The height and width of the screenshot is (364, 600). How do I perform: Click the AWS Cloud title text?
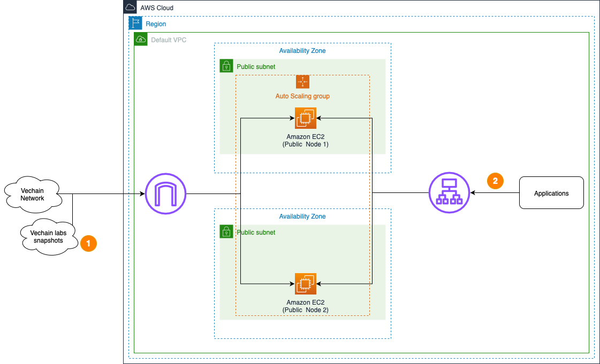(157, 8)
